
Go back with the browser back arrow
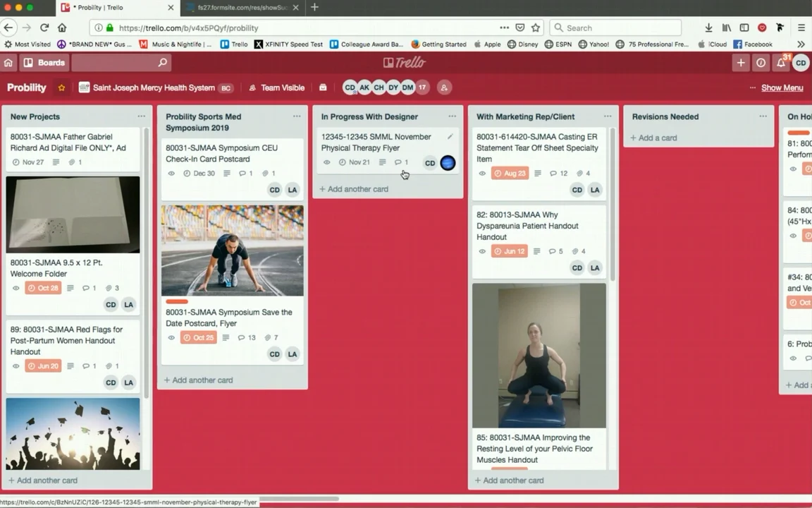[x=8, y=28]
